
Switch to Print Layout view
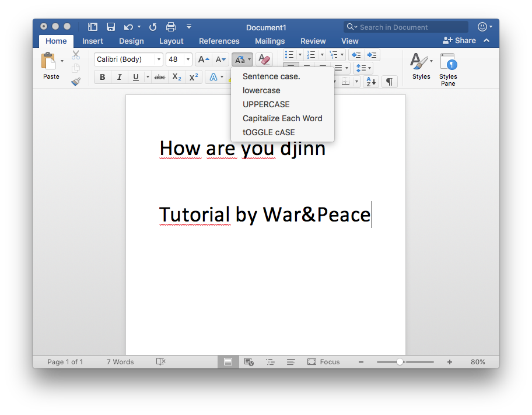(x=228, y=362)
